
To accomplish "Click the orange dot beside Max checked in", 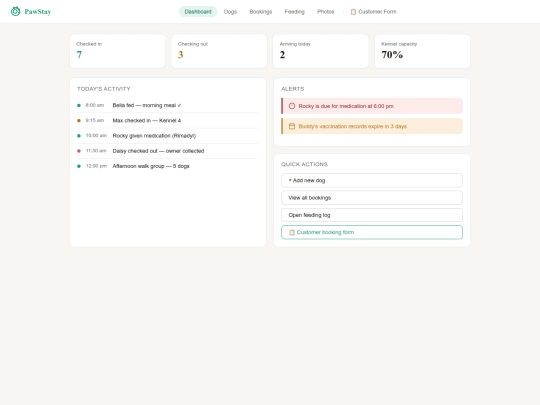I will 79,121.
